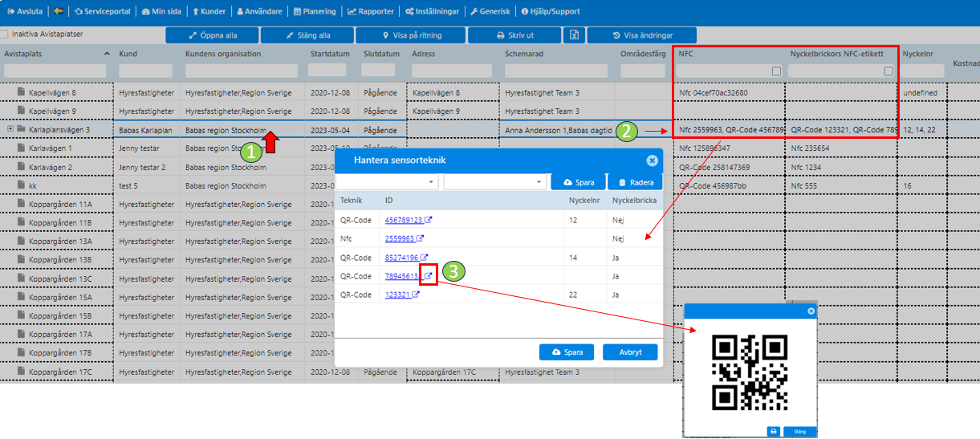980x439 pixels.
Task: Click the folder icon of the kk row
Action: [22, 185]
